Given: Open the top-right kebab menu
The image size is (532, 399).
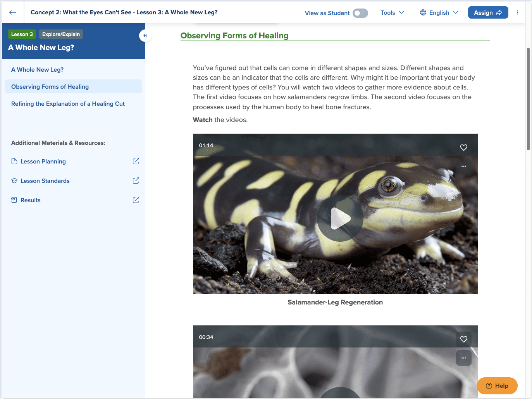Looking at the screenshot, I should point(517,13).
